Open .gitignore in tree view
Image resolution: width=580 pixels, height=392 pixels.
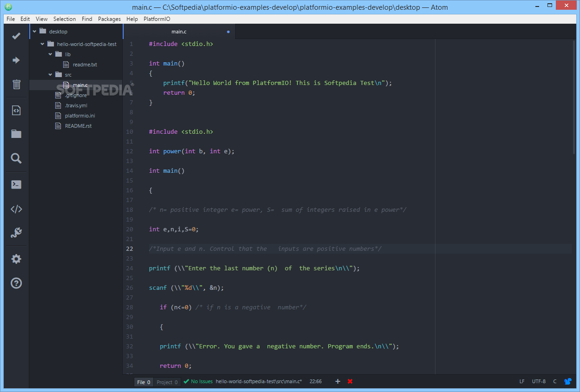pos(76,95)
